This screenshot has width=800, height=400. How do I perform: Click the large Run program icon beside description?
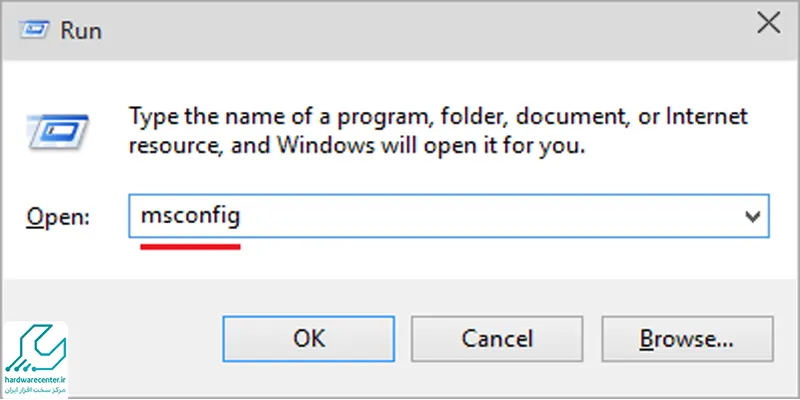click(58, 132)
